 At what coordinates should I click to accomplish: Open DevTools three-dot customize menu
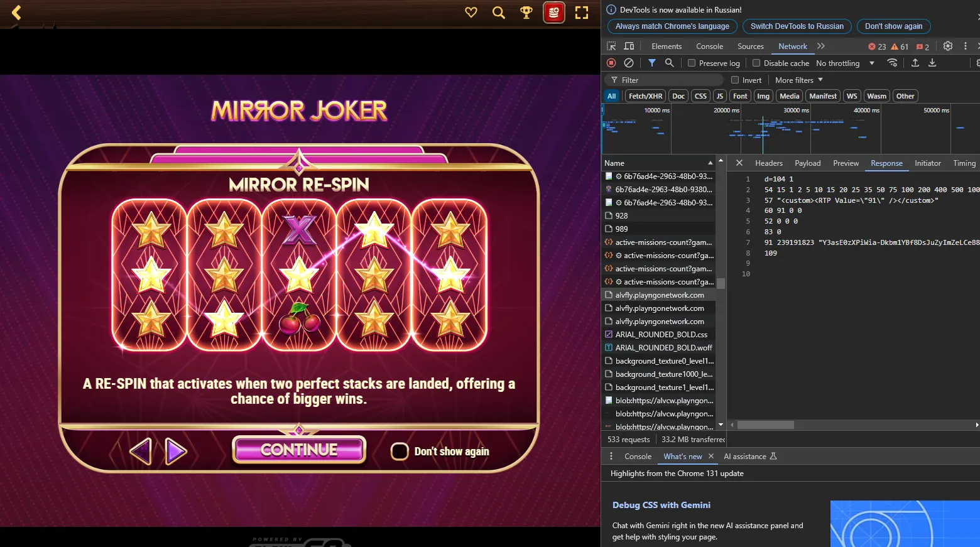pos(966,46)
